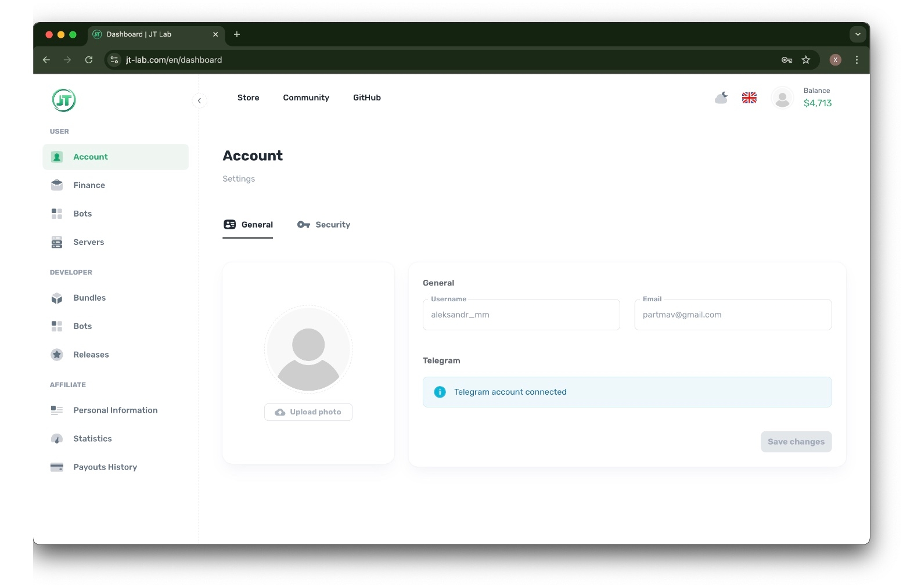Open Personal Information page
Image resolution: width=903 pixels, height=588 pixels.
pos(116,410)
